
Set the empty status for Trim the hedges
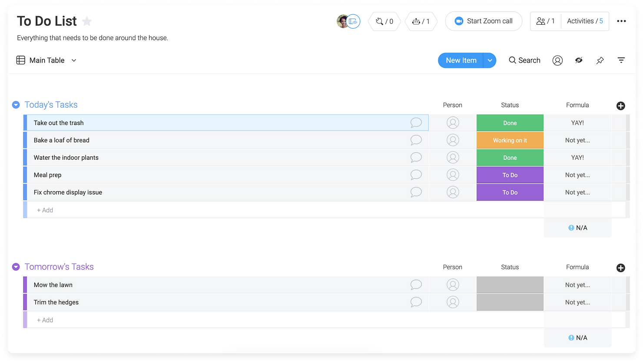[x=510, y=302]
